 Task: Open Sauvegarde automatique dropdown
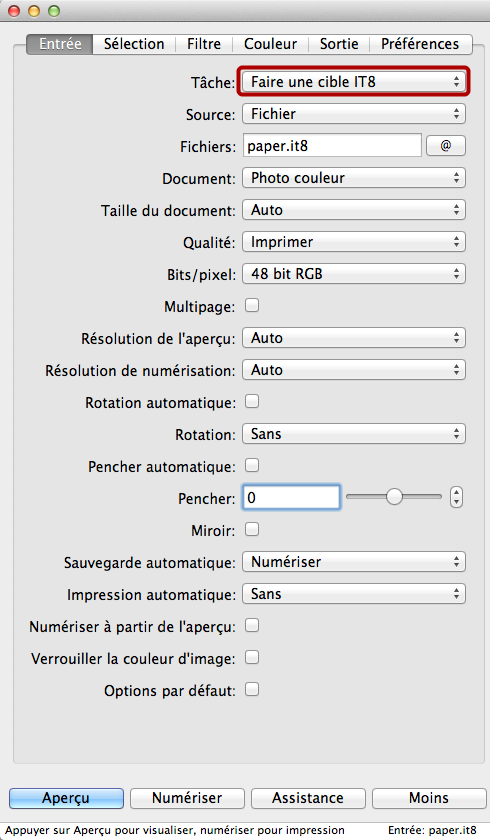pyautogui.click(x=354, y=562)
